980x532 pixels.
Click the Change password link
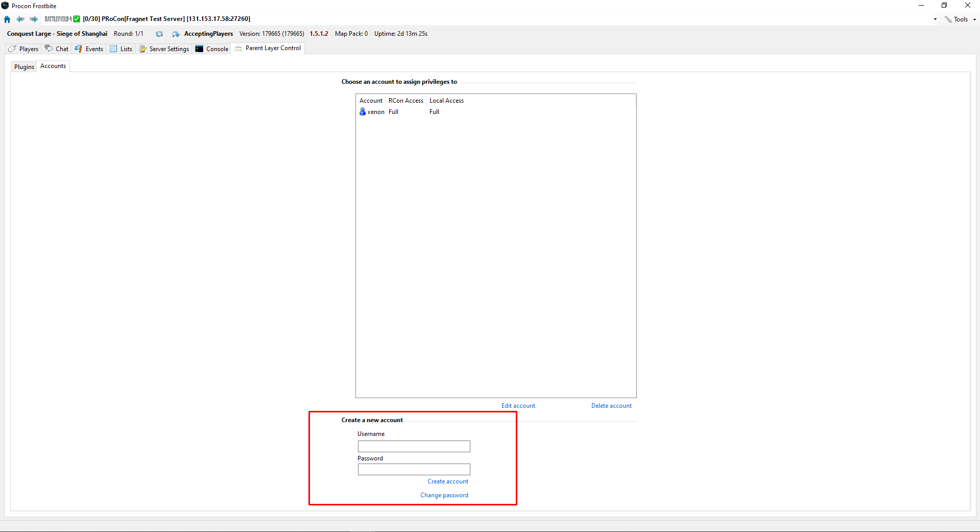(x=444, y=495)
